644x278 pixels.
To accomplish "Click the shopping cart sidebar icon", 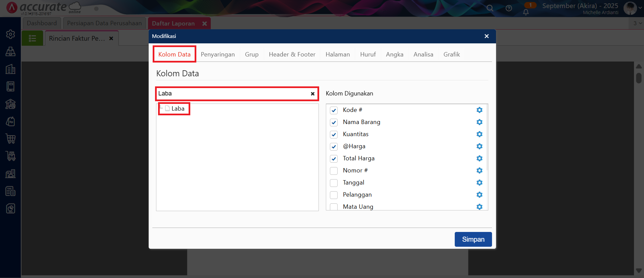I will pyautogui.click(x=10, y=138).
